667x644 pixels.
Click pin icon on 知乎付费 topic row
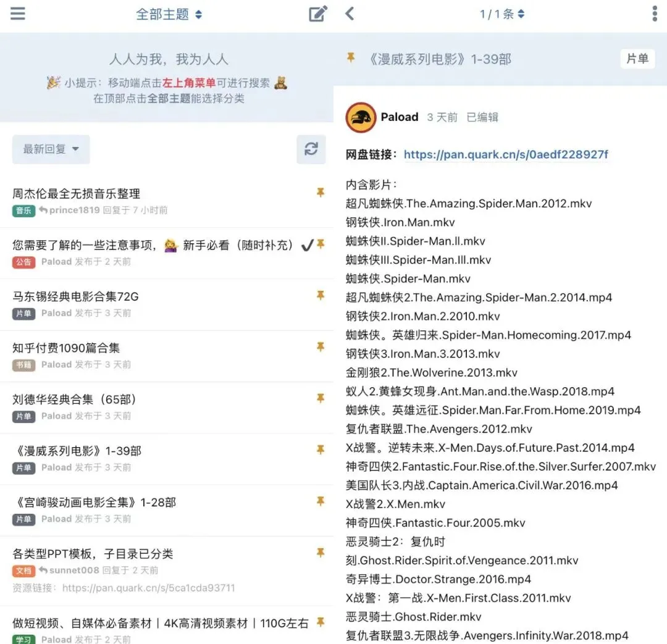(x=321, y=346)
